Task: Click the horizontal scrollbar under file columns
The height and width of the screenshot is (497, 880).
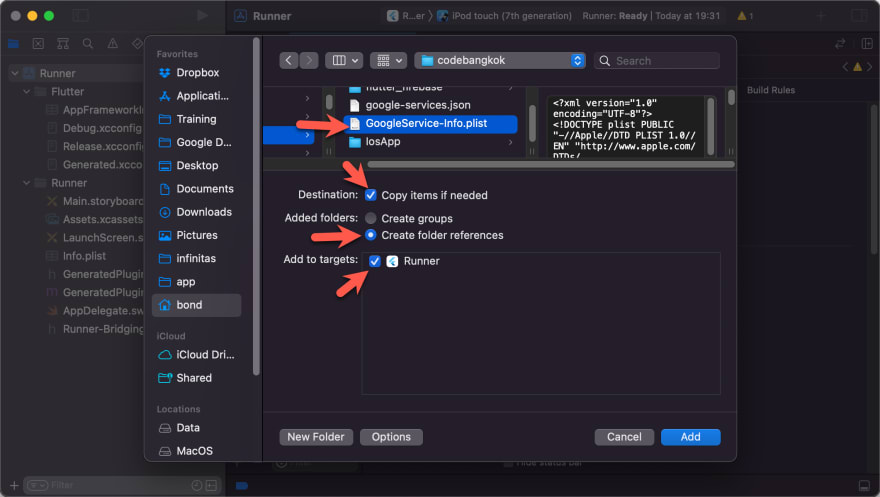Action: click(551, 164)
